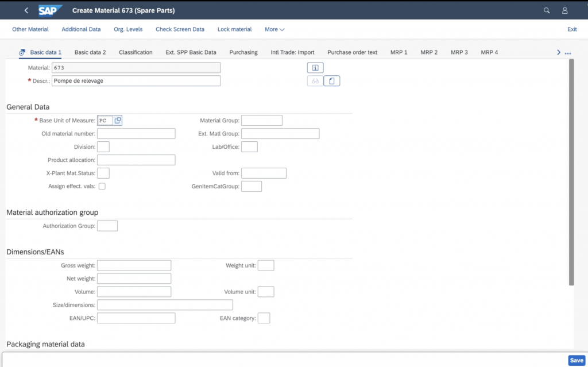Screen dimensions: 588x367
Task: Toggle the Assign effect. vals checkbox
Action: tap(102, 186)
